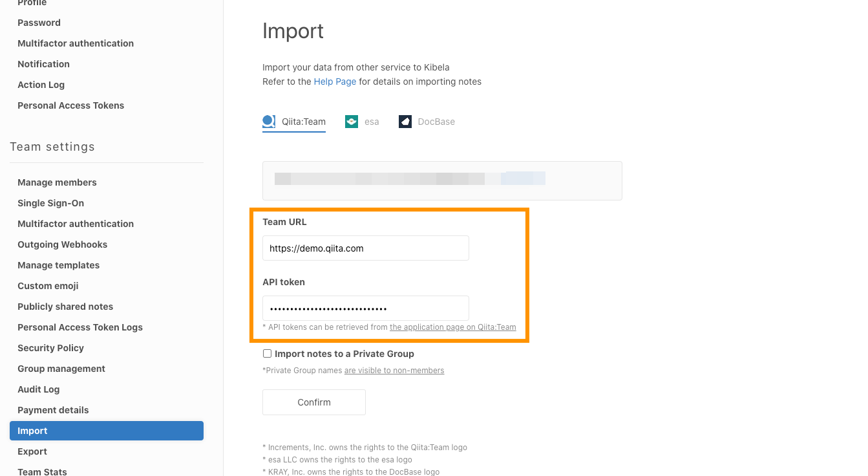
Task: Click inside the Team URL field
Action: pos(365,248)
